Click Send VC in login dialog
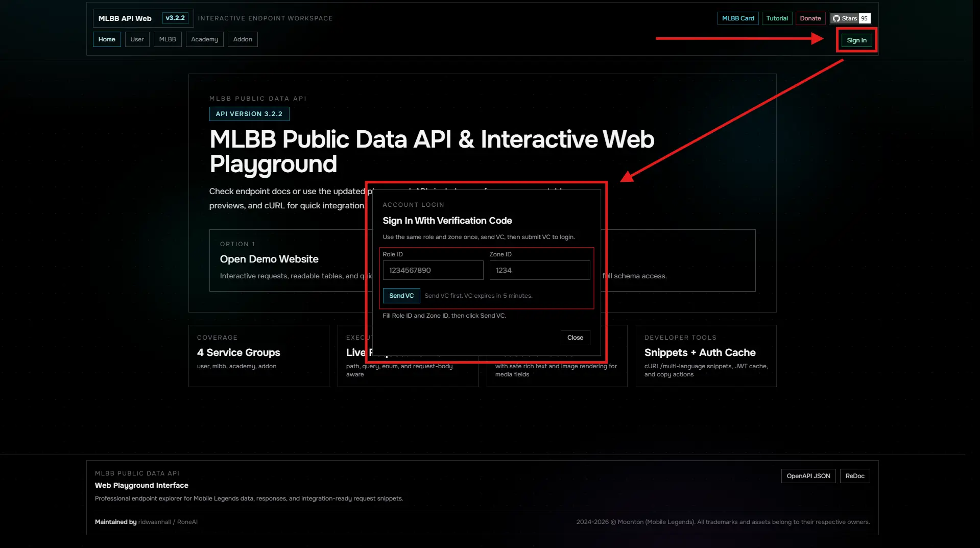 (x=401, y=296)
